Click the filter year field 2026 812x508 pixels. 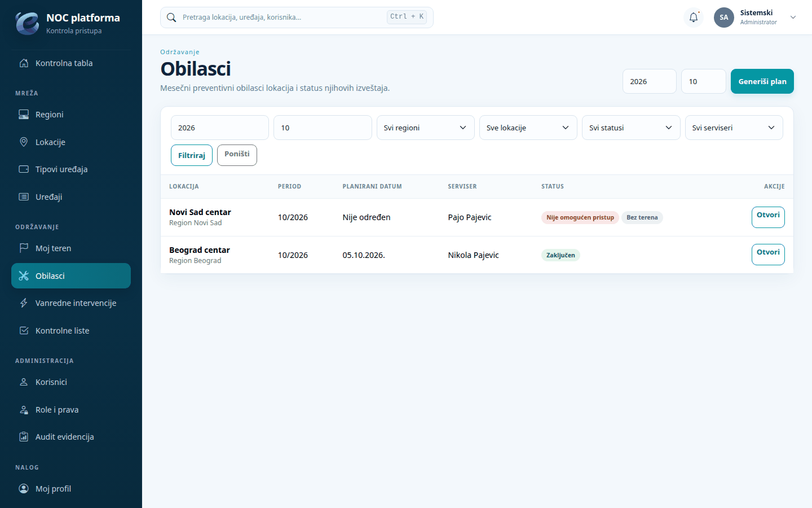220,128
